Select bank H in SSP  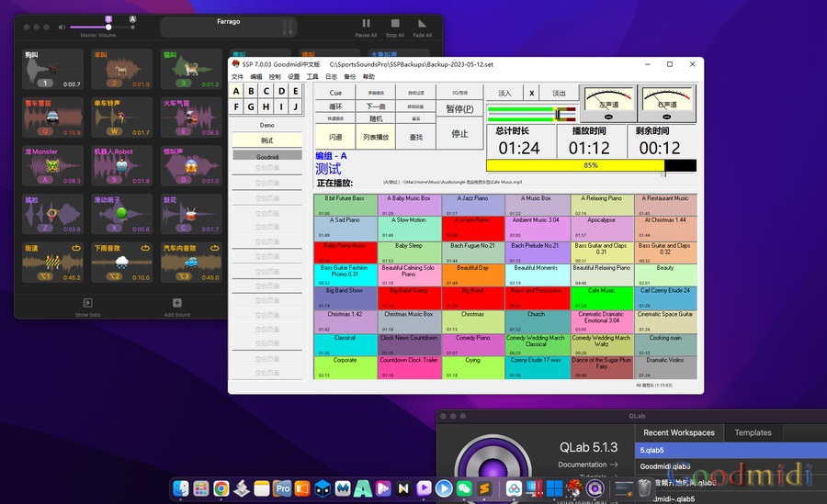coord(266,106)
